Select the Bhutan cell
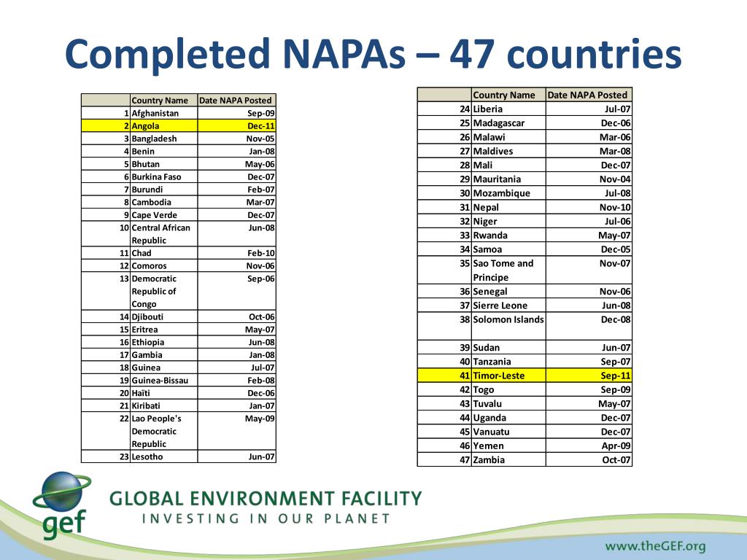 [x=163, y=164]
